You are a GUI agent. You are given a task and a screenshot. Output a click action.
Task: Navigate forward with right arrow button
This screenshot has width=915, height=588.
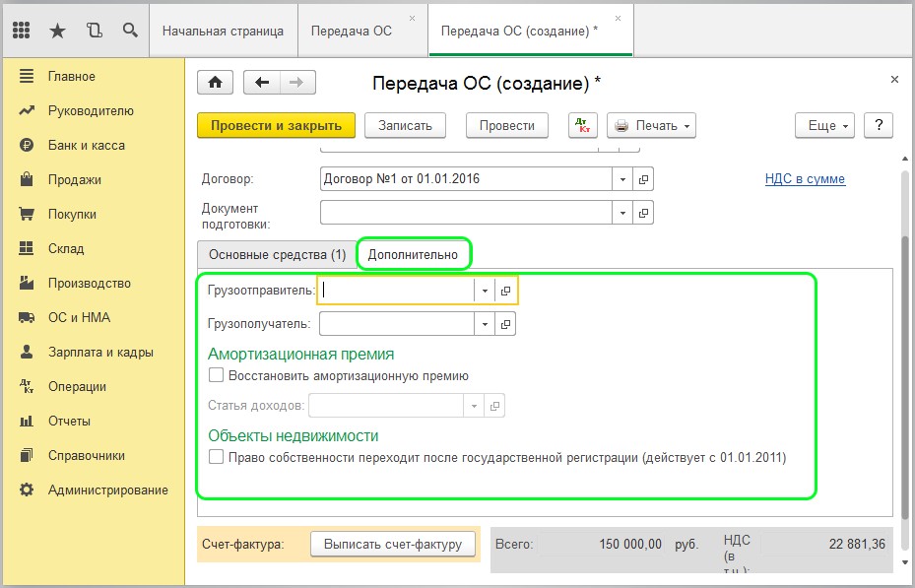pyautogui.click(x=297, y=83)
